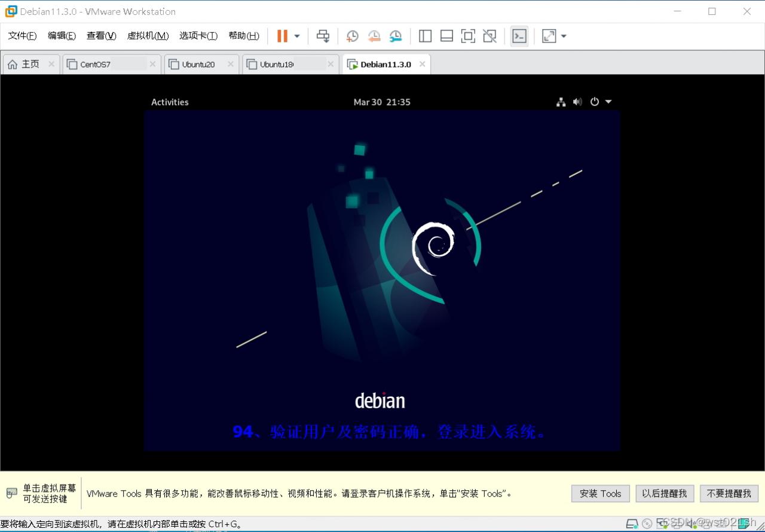Switch to Unity mode icon
This screenshot has width=765, height=532.
coord(489,36)
